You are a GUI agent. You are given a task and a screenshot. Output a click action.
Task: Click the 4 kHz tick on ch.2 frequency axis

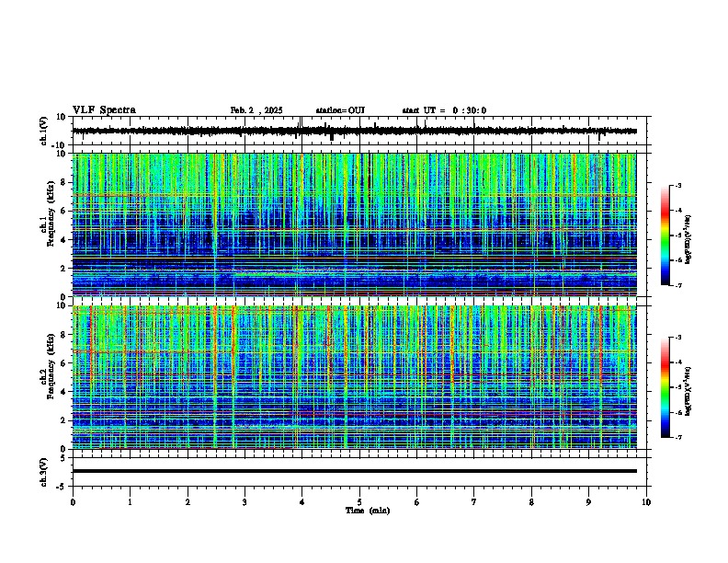(x=65, y=392)
